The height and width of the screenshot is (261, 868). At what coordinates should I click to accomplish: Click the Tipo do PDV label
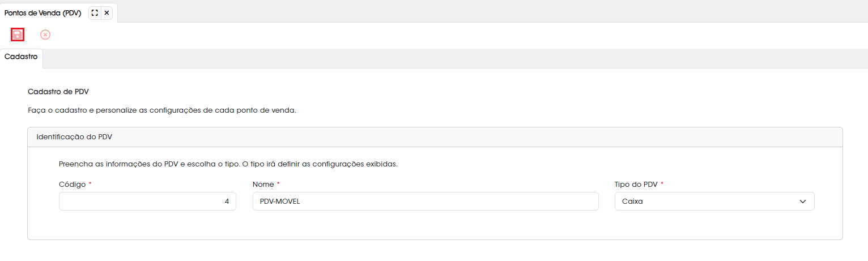636,185
